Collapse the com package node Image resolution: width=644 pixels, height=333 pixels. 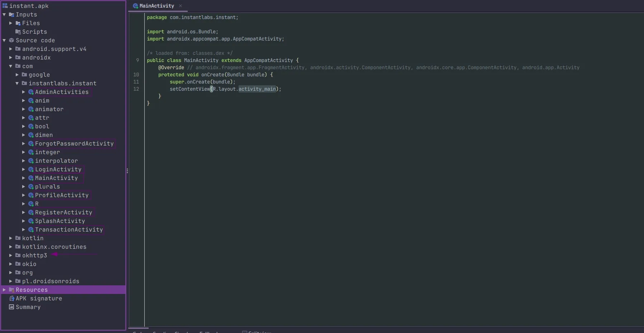11,66
